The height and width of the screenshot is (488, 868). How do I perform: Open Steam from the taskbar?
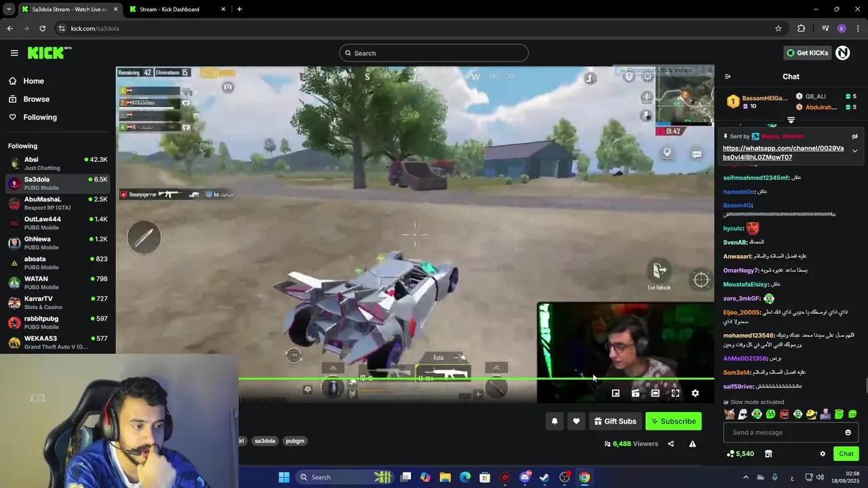(545, 477)
